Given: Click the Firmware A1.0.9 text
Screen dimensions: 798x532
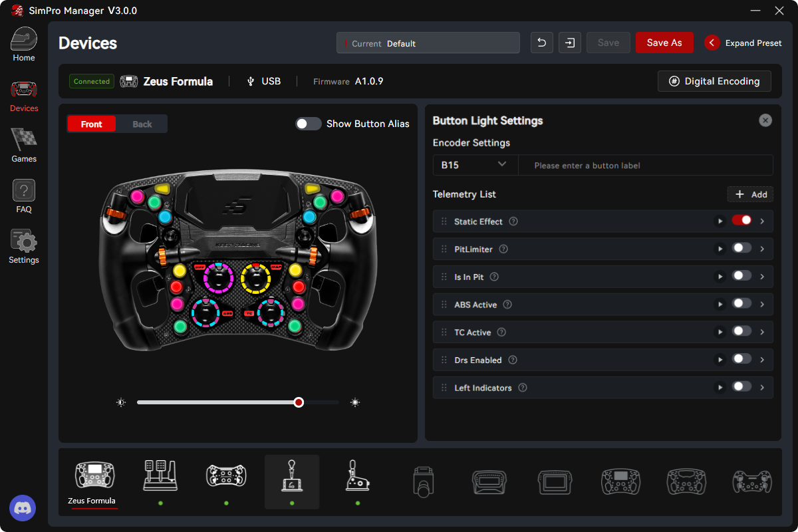Looking at the screenshot, I should pos(348,81).
